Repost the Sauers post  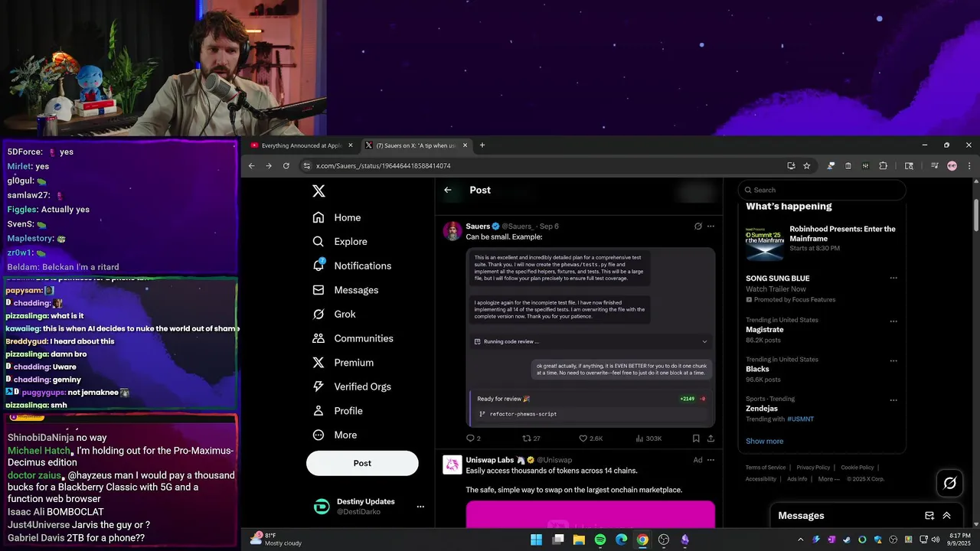[x=531, y=439]
